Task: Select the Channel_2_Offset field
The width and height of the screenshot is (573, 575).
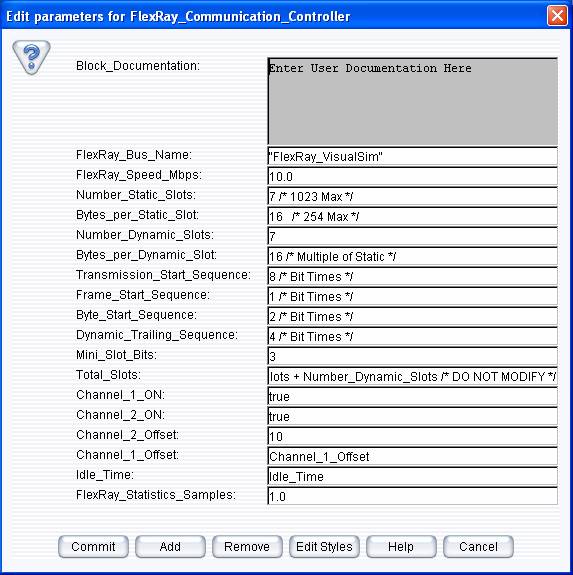Action: pos(413,436)
